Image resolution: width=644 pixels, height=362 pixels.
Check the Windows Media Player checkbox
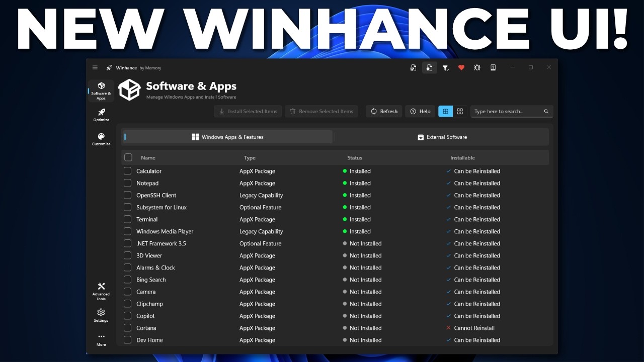127,231
